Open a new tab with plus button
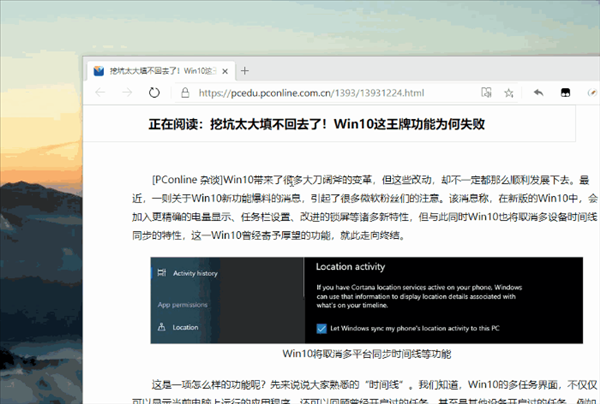600x404 pixels. coord(245,71)
